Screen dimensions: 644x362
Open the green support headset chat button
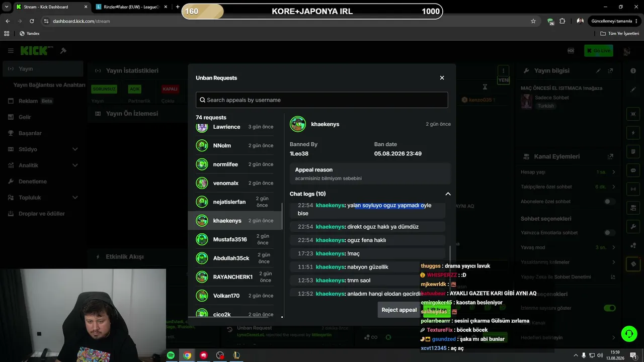click(x=628, y=334)
